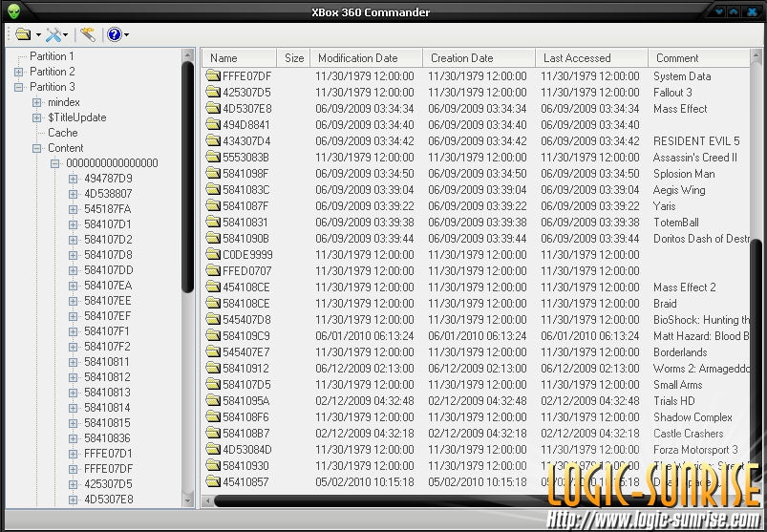Expand the mindex tree node
Screen dimensions: 767x532
click(x=36, y=103)
